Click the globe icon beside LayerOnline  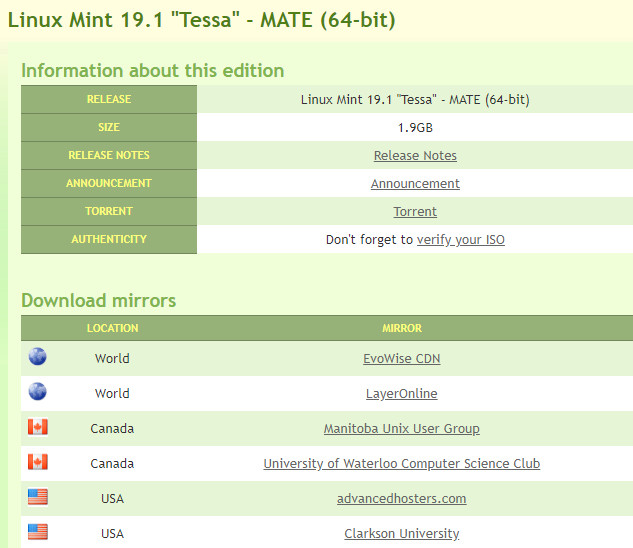pos(38,391)
